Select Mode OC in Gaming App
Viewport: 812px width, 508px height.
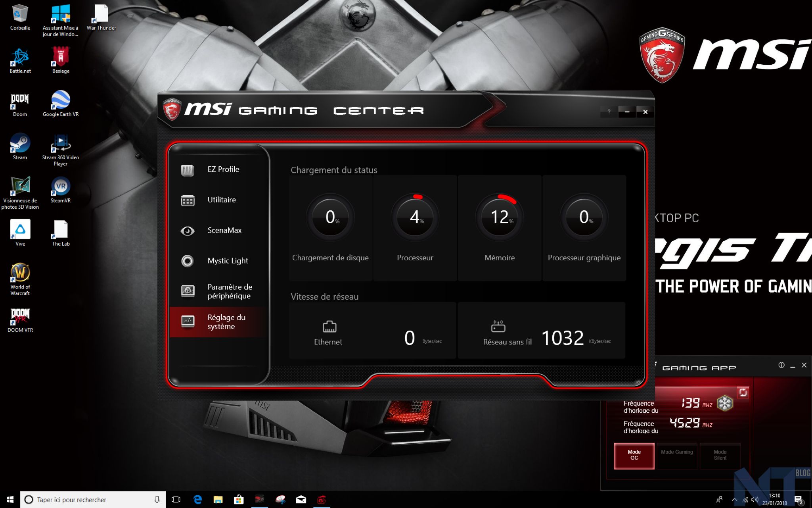(634, 456)
